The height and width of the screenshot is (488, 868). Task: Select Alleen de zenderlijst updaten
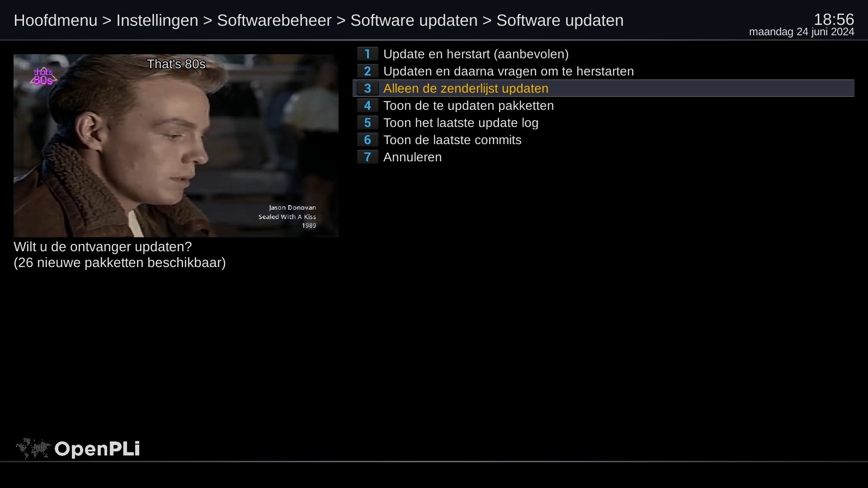click(x=604, y=89)
